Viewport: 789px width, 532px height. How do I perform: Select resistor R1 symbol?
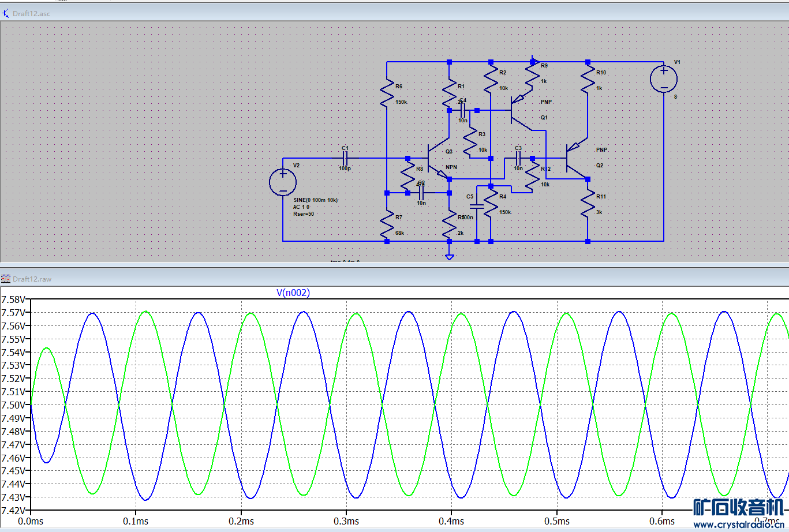(449, 92)
